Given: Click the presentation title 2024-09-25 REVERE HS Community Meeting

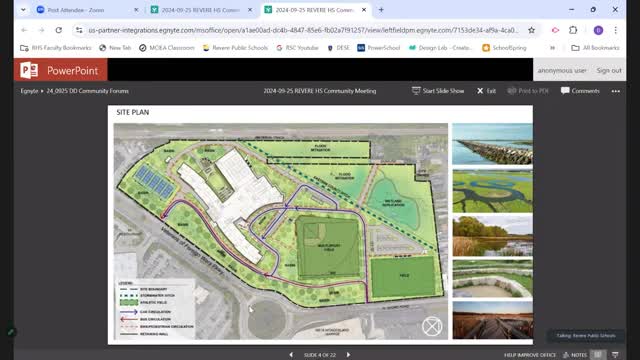Looking at the screenshot, I should tap(320, 91).
